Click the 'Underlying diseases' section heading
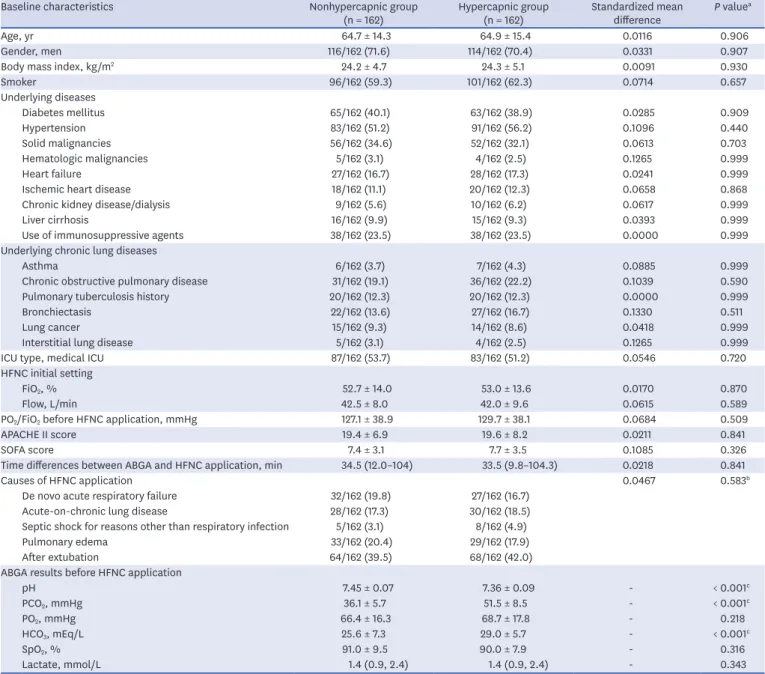The width and height of the screenshot is (765, 674). tap(48, 97)
